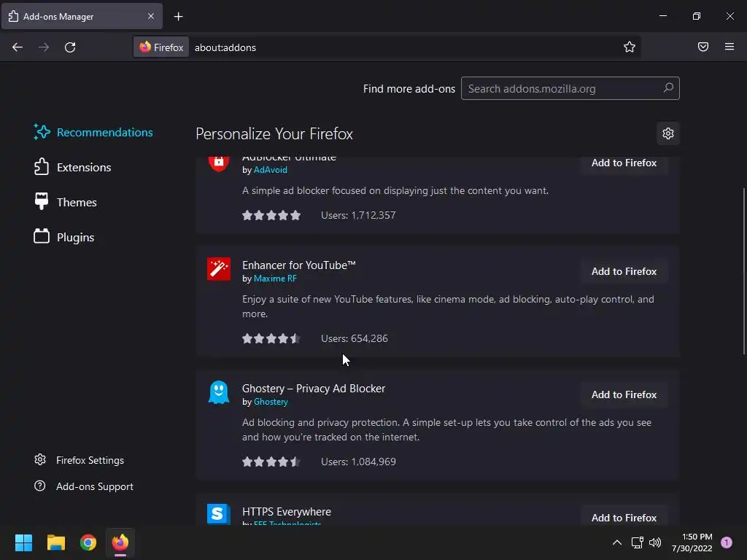This screenshot has height=560, width=747.
Task: Open the Save to Pocket icon
Action: (x=703, y=47)
